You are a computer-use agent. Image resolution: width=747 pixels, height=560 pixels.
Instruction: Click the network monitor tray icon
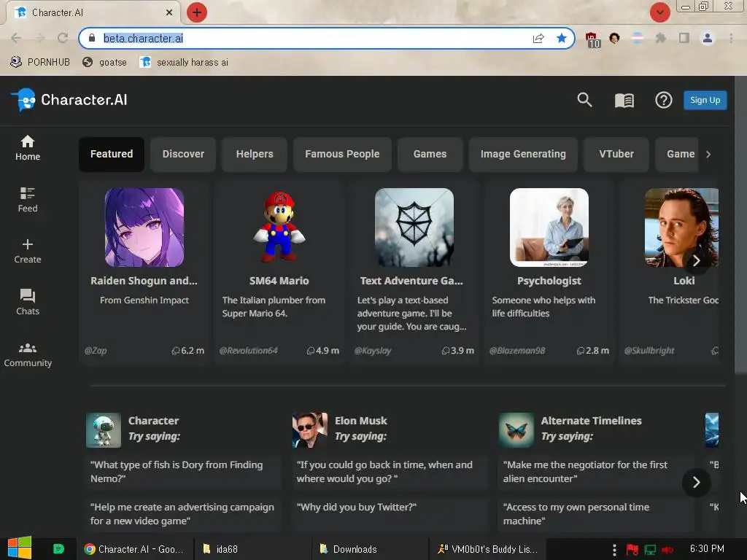650,549
